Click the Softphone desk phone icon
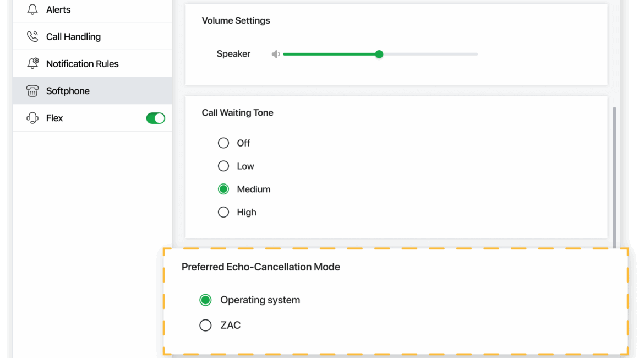Viewport: 644px width, 358px height. 32,91
